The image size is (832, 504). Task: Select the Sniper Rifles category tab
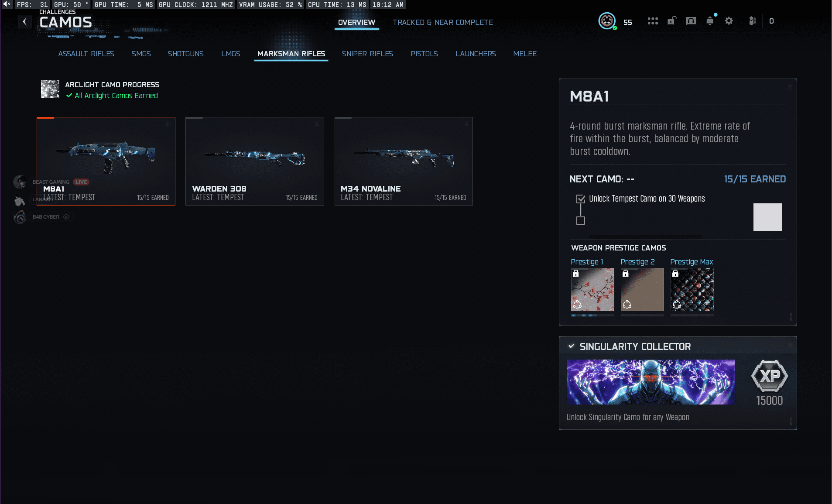click(x=367, y=54)
